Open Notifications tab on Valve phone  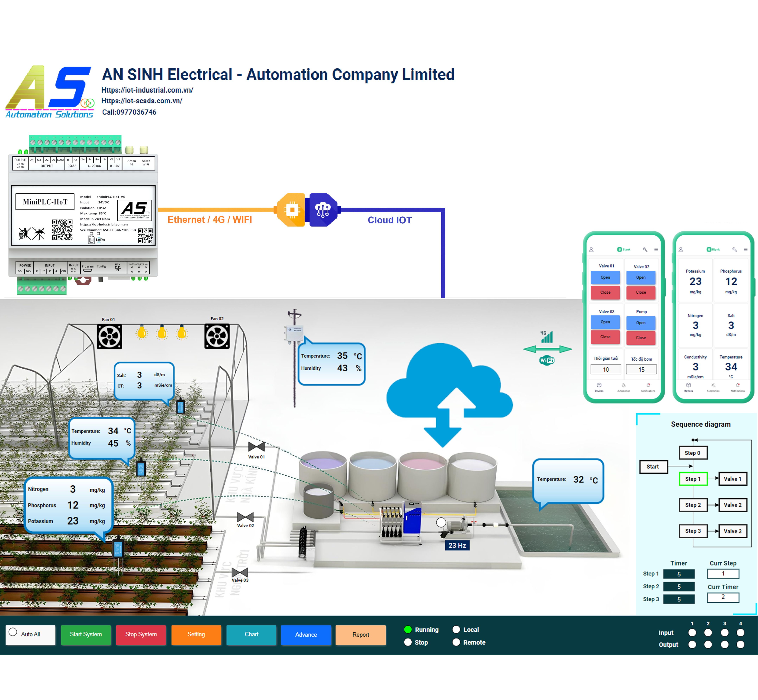click(x=648, y=387)
